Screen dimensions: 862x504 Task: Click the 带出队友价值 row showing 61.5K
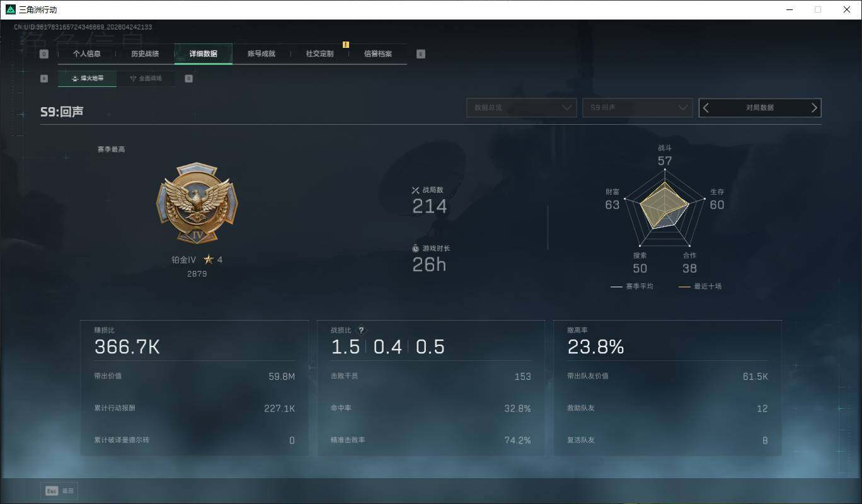tap(667, 377)
